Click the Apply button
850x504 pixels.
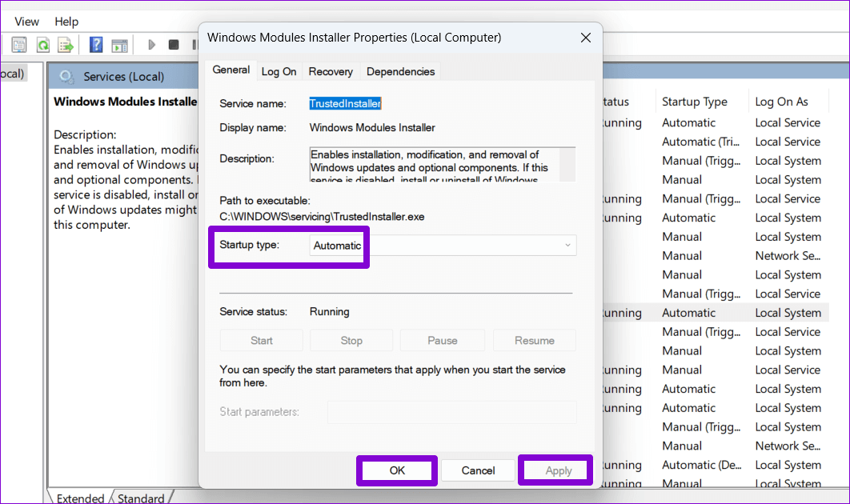click(559, 470)
